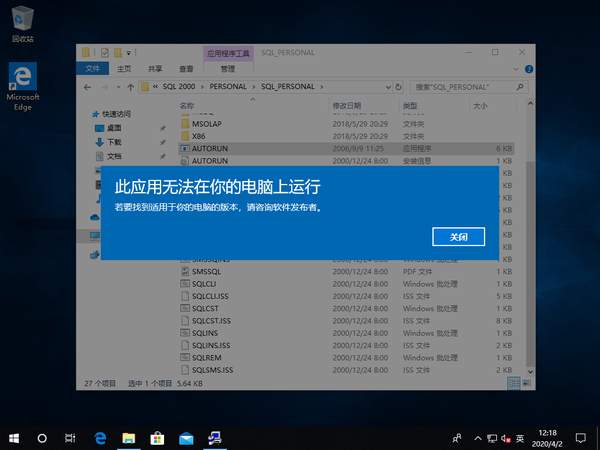Select AUTORUN 安装信息 file
The width and height of the screenshot is (600, 450).
click(x=346, y=161)
